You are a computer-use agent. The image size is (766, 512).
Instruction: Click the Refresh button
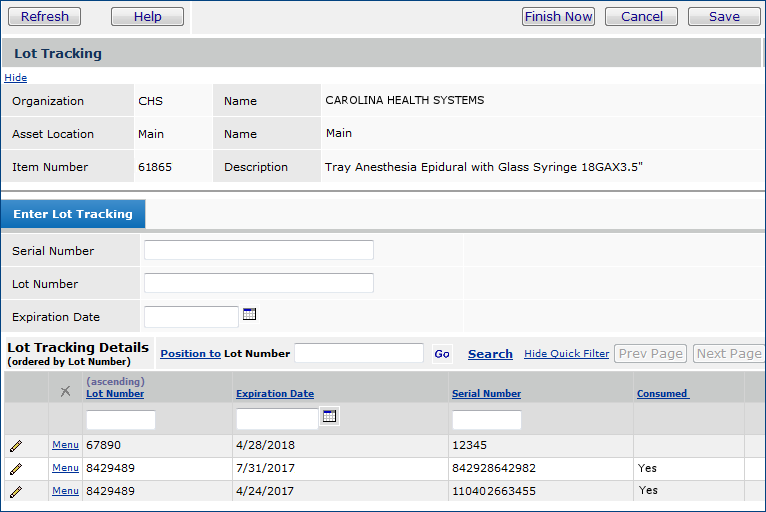(45, 16)
